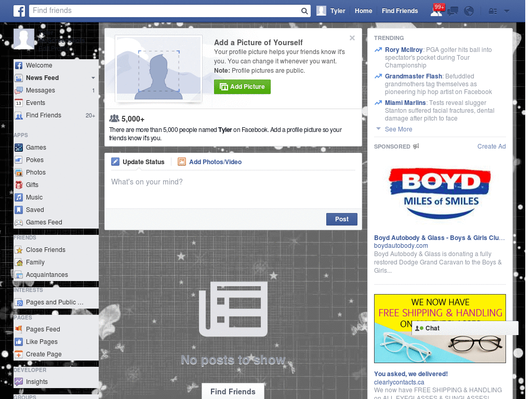
Task: Open the Miami Marlins trending link
Action: coord(405,103)
